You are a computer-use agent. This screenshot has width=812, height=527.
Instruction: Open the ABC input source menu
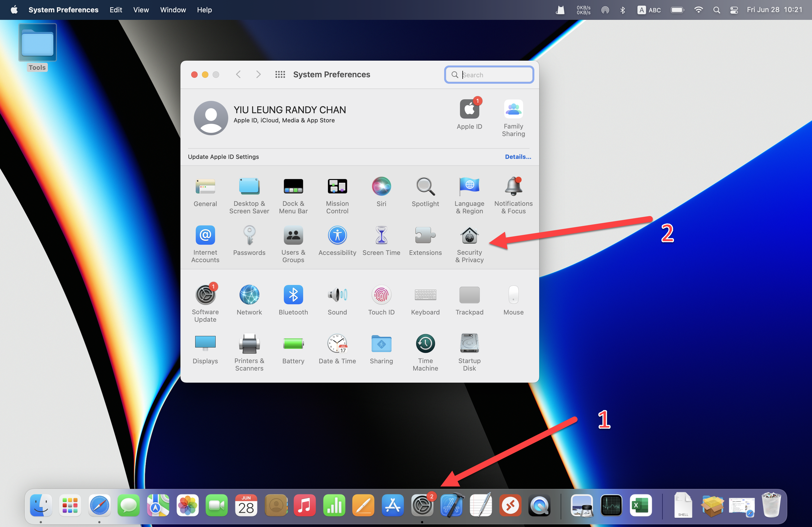point(649,10)
